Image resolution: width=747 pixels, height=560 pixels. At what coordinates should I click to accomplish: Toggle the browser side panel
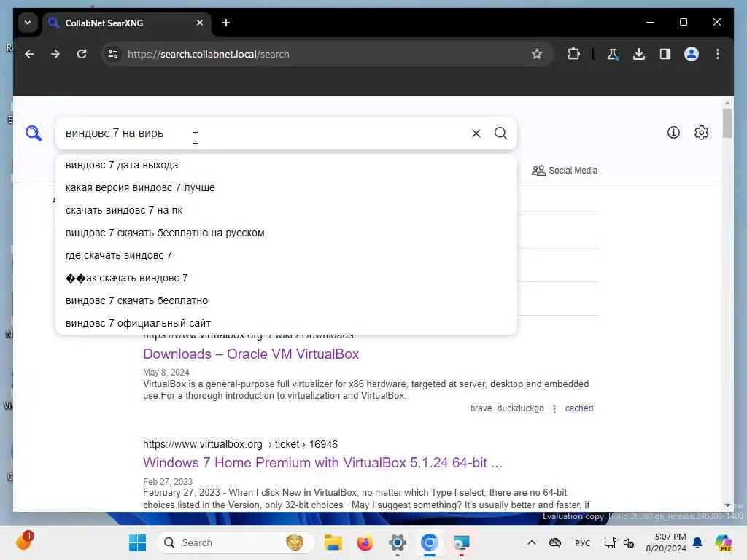pos(665,54)
